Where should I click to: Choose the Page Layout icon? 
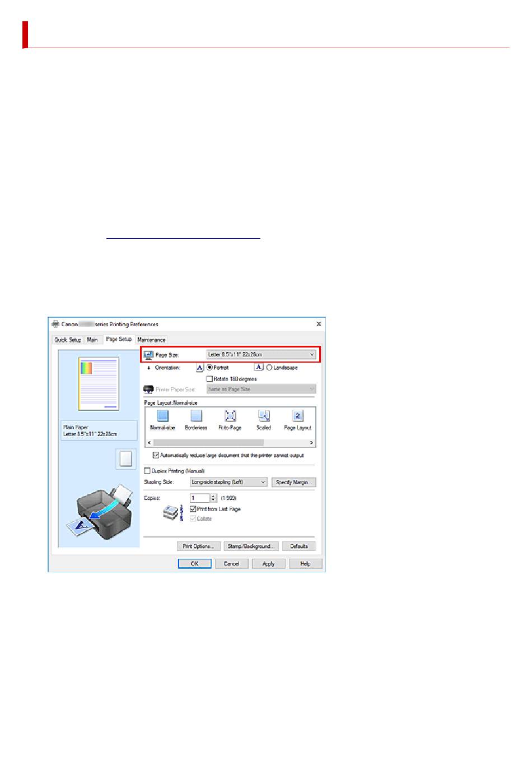298,416
